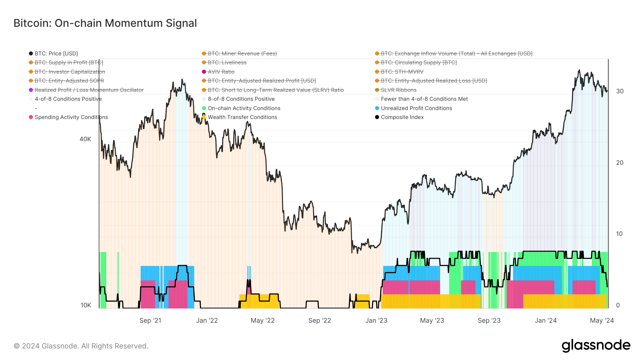Toggle the BTC: Price [USD] legend entry
This screenshot has width=644, height=362.
click(x=56, y=54)
